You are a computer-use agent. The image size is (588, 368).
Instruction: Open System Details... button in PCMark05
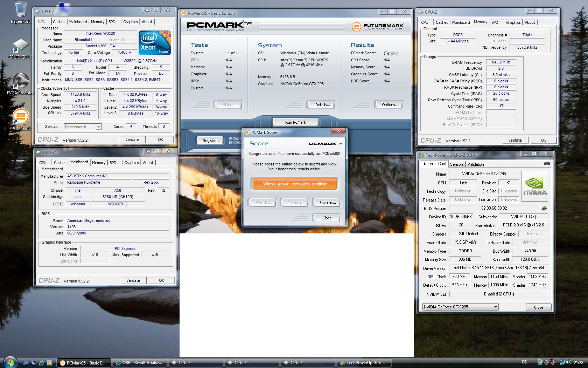(322, 105)
